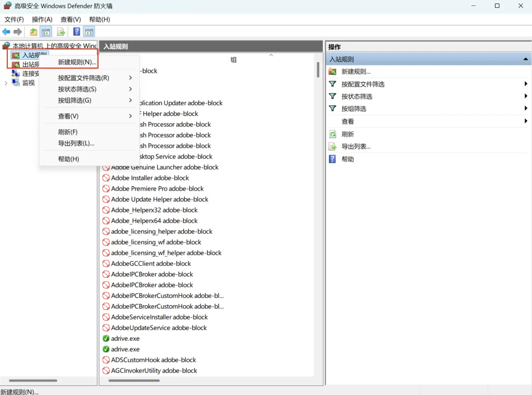The width and height of the screenshot is (532, 395).
Task: Click the 帮助 question mark icon in actions pane
Action: click(x=332, y=159)
